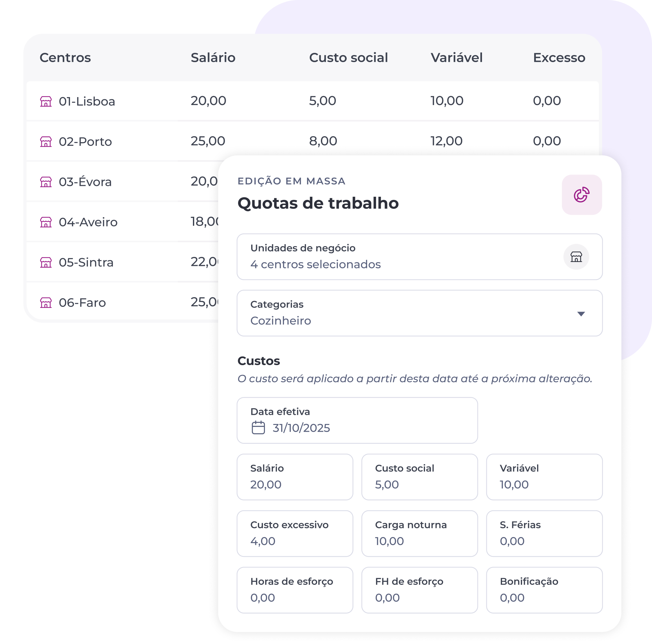Select the 01-Lisboa row name

pos(87,101)
